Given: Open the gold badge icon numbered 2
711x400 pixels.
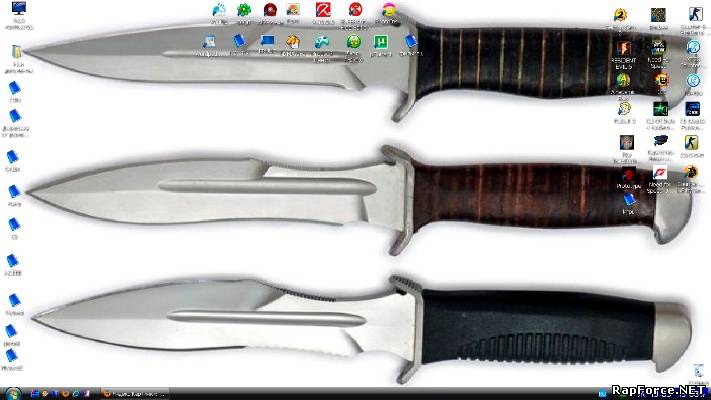Looking at the screenshot, I should pyautogui.click(x=620, y=15).
